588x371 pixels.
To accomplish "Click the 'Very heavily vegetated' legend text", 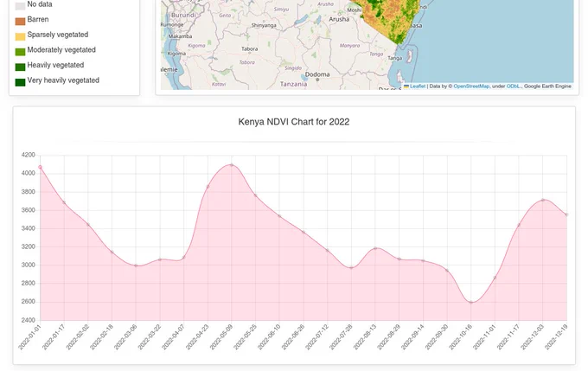I will tap(63, 80).
